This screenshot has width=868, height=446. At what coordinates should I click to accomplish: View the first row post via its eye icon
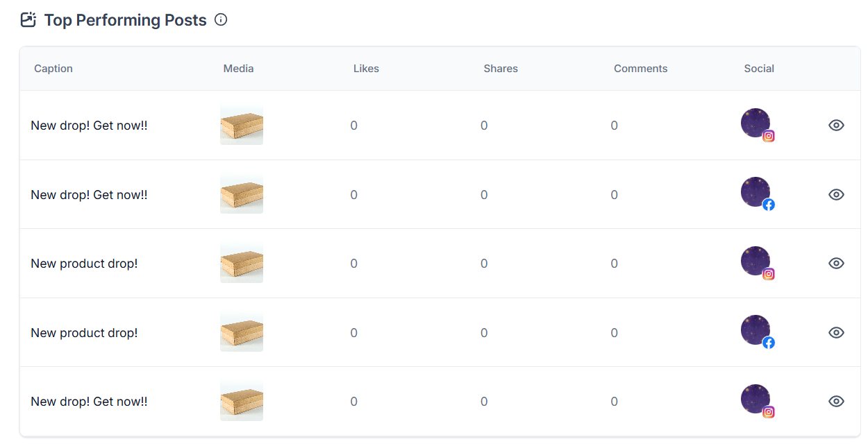pyautogui.click(x=836, y=125)
